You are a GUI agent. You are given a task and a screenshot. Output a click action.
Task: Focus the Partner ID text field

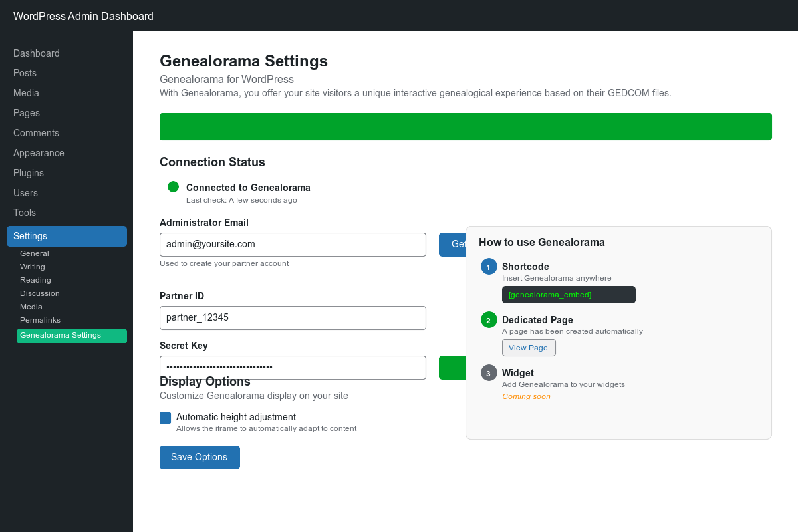pos(293,317)
